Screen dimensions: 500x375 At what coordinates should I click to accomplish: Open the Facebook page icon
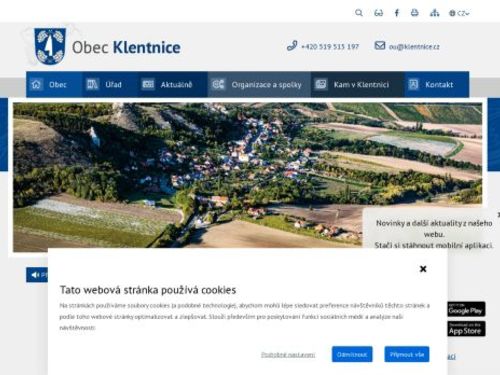[x=397, y=13]
